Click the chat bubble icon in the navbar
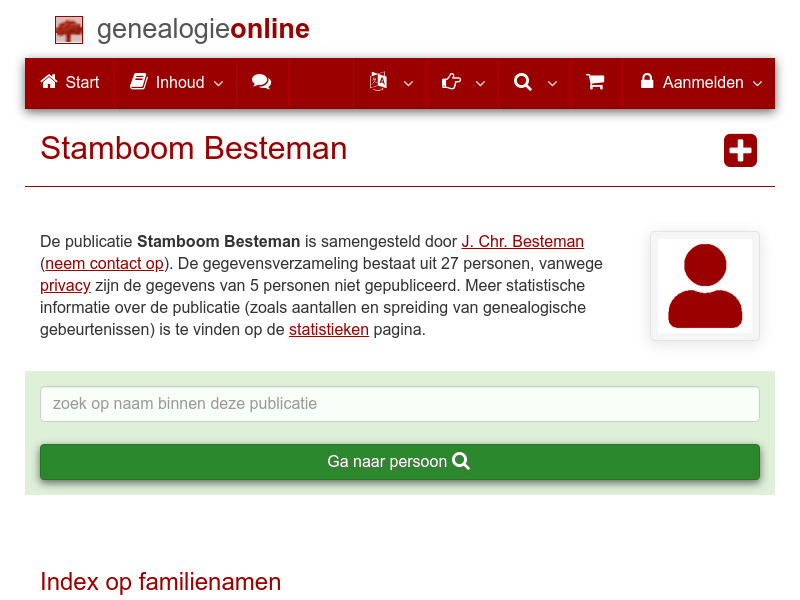The height and width of the screenshot is (600, 800). (262, 83)
